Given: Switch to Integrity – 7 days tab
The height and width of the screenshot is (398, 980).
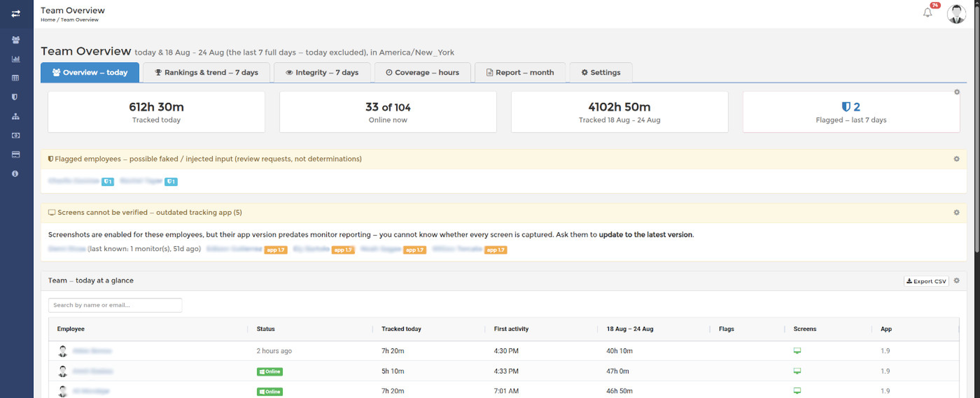Looking at the screenshot, I should [322, 73].
